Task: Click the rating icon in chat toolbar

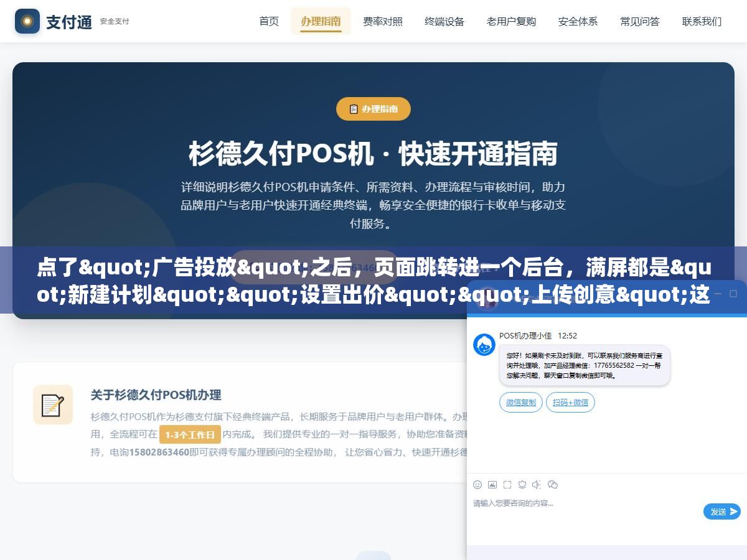Action: point(522,485)
